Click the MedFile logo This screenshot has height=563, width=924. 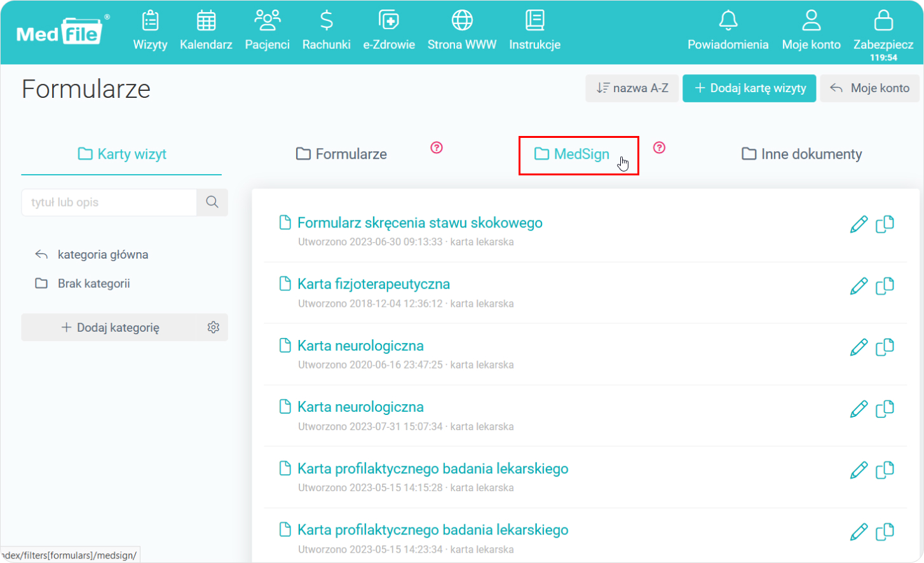tap(62, 31)
